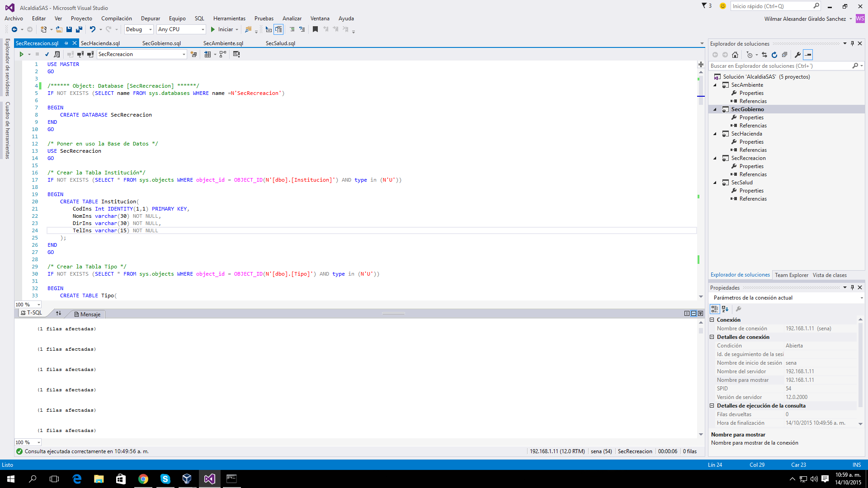Collapse the Conexión property category
868x488 pixels.
712,320
